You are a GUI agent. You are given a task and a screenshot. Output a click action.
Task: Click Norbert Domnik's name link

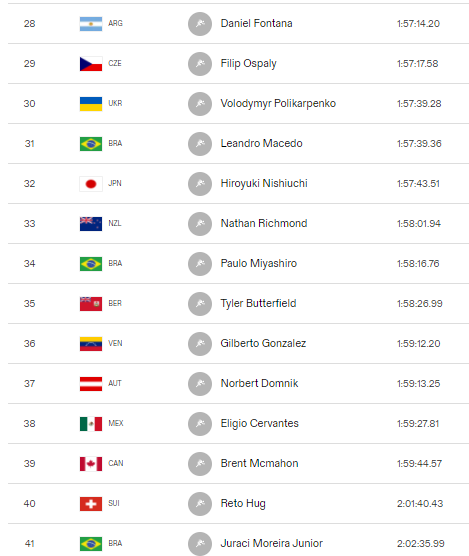click(x=259, y=383)
